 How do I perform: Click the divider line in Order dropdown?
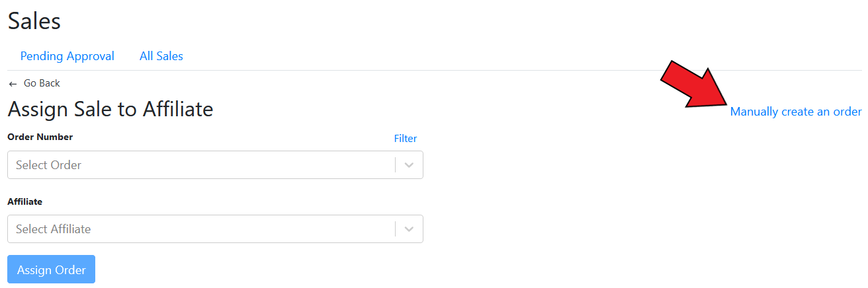(x=396, y=165)
